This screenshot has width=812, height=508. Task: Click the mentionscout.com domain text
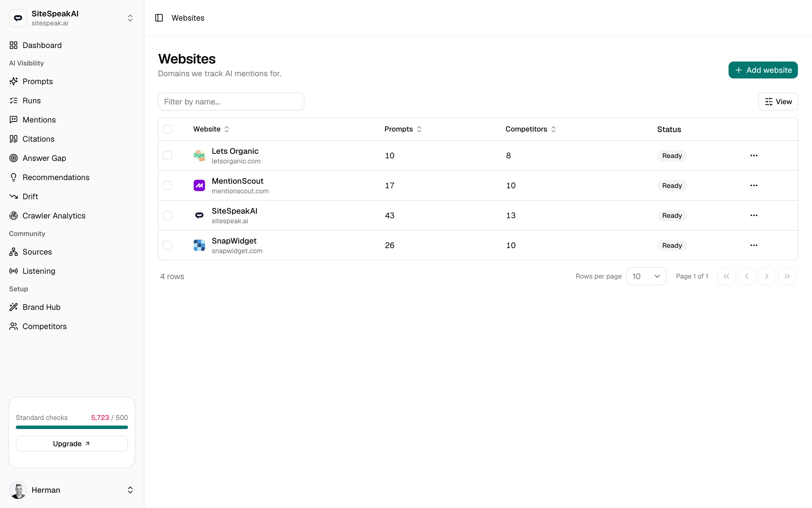tap(240, 191)
